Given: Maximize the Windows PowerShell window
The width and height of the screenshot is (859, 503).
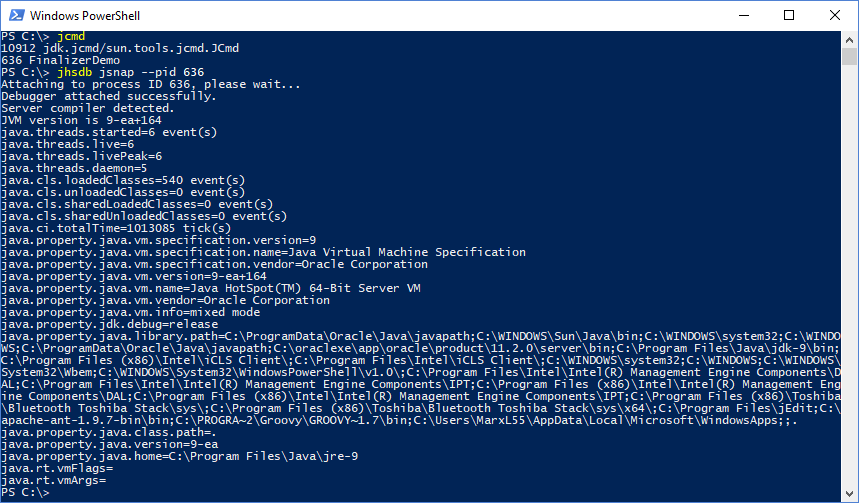Looking at the screenshot, I should [x=789, y=15].
